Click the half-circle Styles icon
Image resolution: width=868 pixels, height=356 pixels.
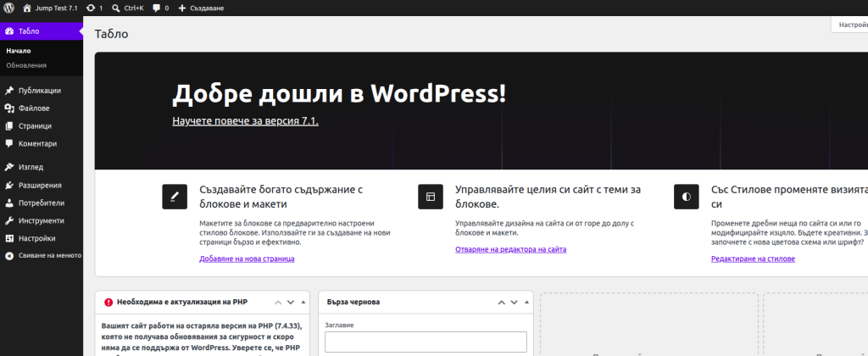(x=687, y=197)
